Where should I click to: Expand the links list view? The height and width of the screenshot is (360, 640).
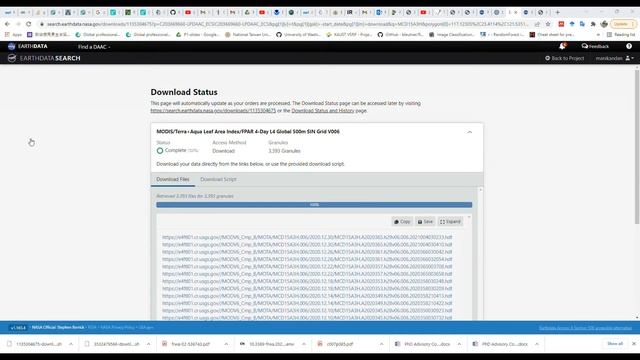point(450,222)
